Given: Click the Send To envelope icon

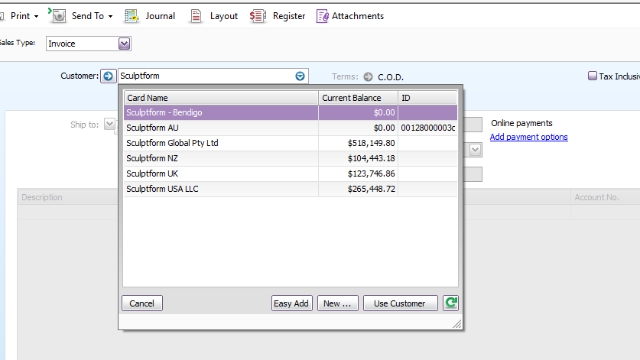Looking at the screenshot, I should (x=58, y=16).
